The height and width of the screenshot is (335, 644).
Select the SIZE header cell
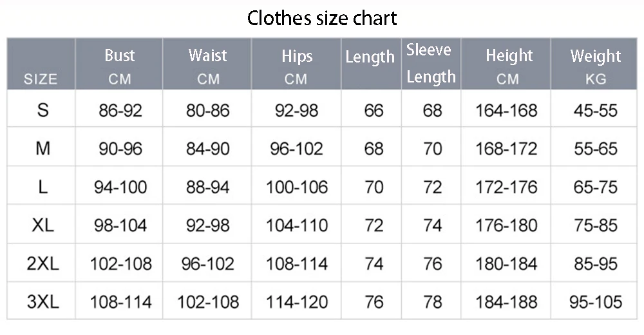point(41,79)
